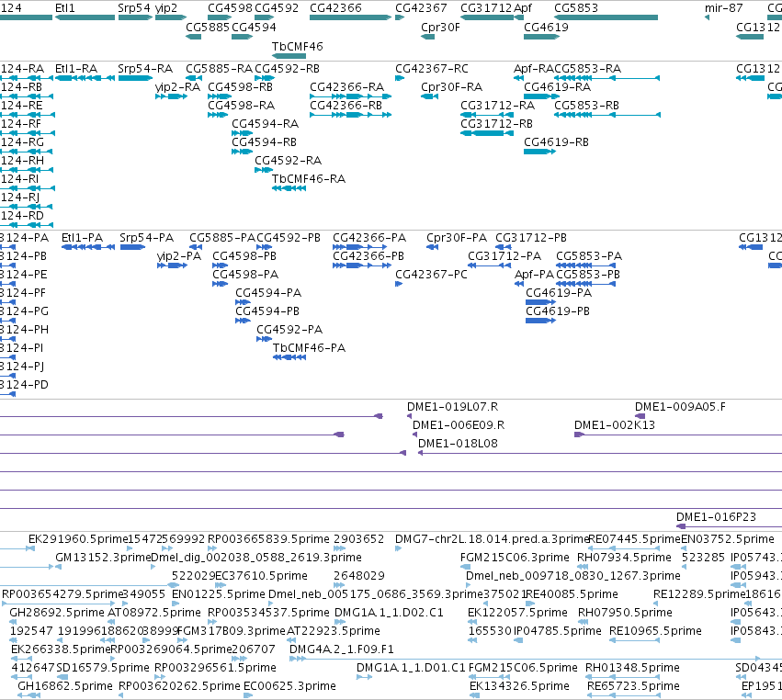
Task: Open transcript CG4594-RA
Action: coord(242,133)
